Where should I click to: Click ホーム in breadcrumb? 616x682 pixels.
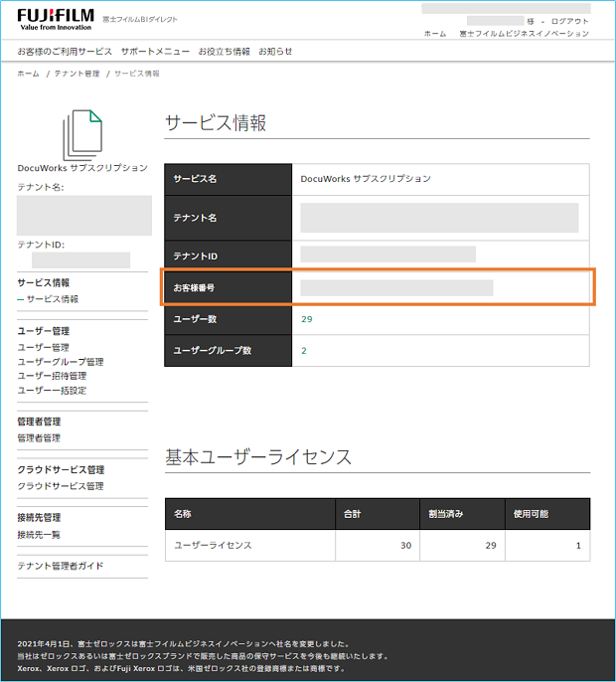[x=28, y=74]
